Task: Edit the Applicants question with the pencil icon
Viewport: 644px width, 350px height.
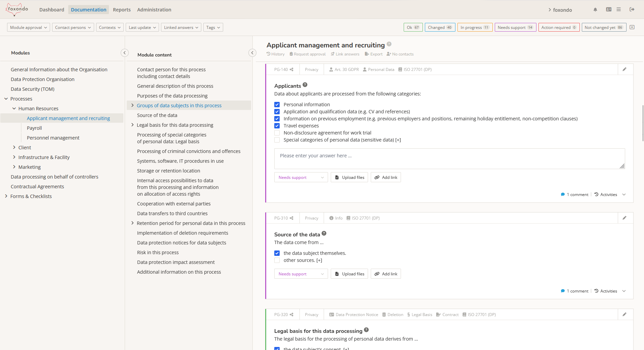Action: coord(625,69)
